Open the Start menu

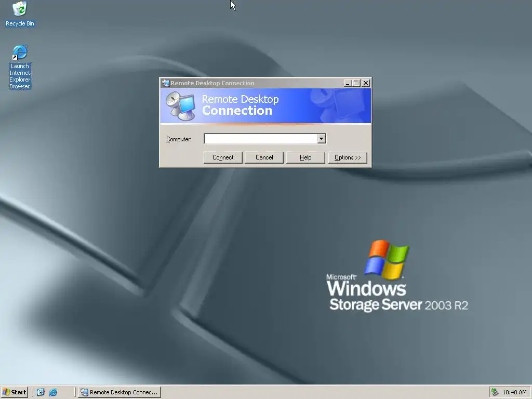14,392
